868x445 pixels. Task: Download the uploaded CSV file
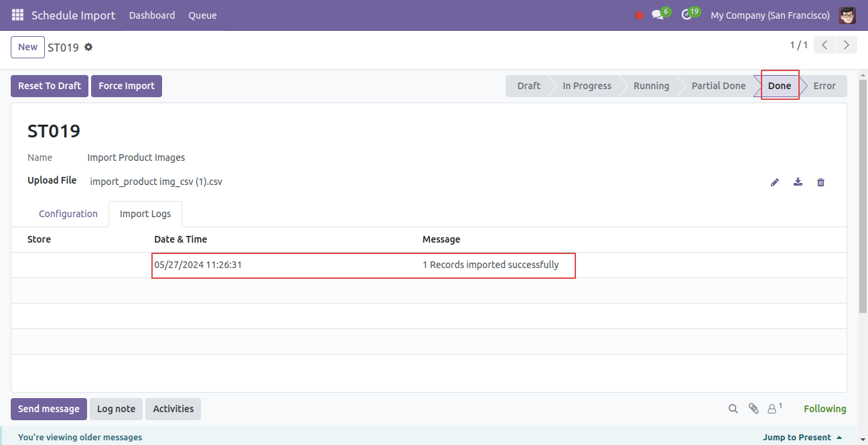(798, 182)
